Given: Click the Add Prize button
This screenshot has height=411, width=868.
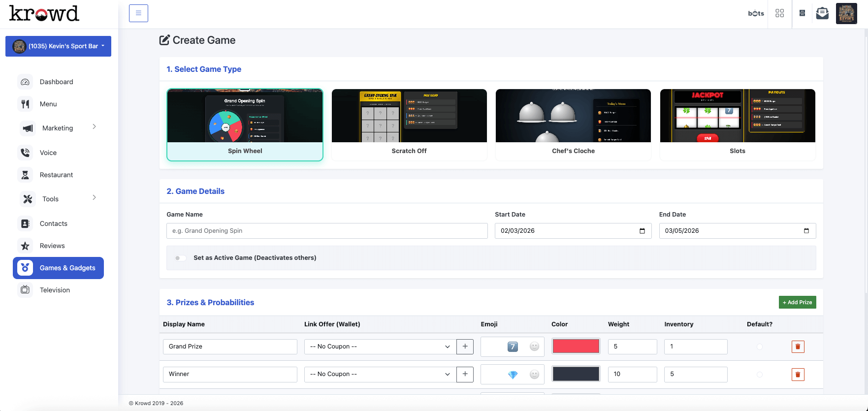Looking at the screenshot, I should [x=797, y=302].
